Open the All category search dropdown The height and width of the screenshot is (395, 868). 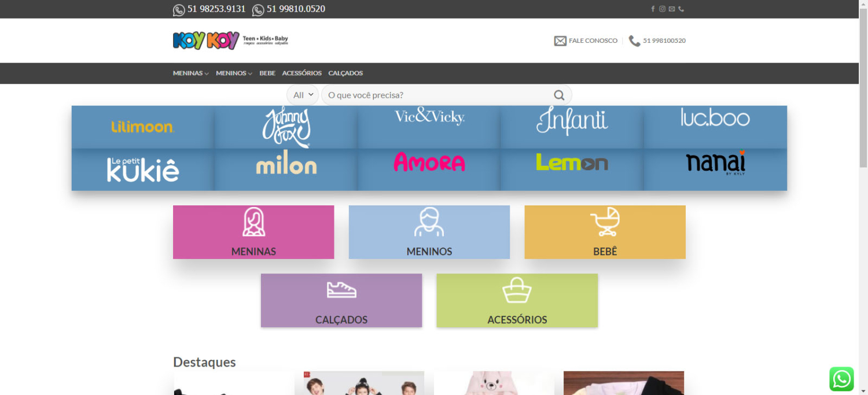[x=303, y=95]
